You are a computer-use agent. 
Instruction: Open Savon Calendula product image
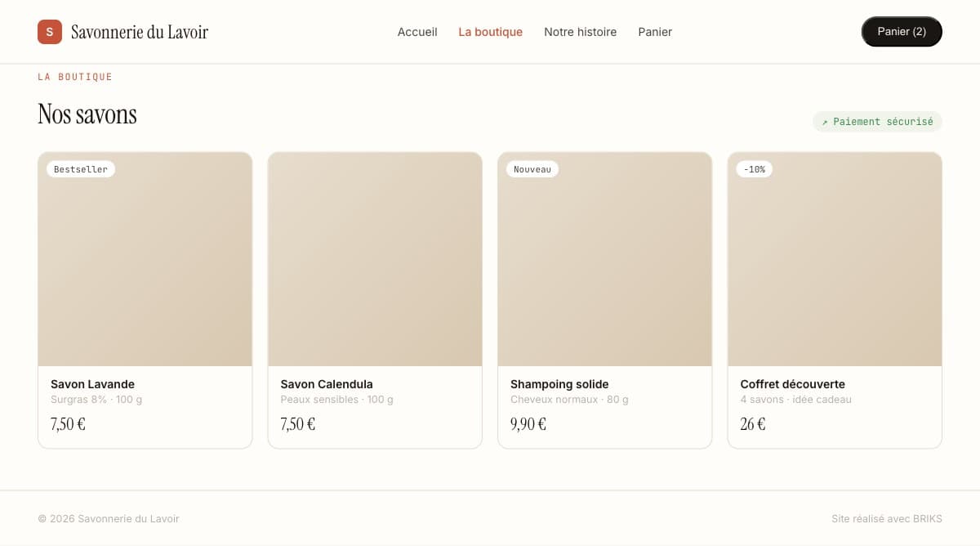375,259
